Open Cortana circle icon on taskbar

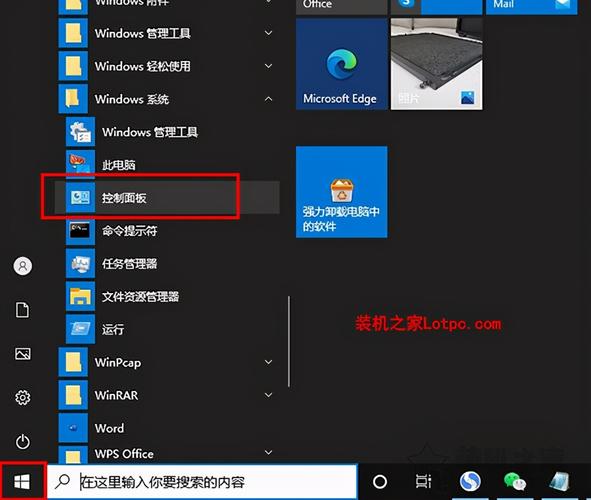[380, 481]
